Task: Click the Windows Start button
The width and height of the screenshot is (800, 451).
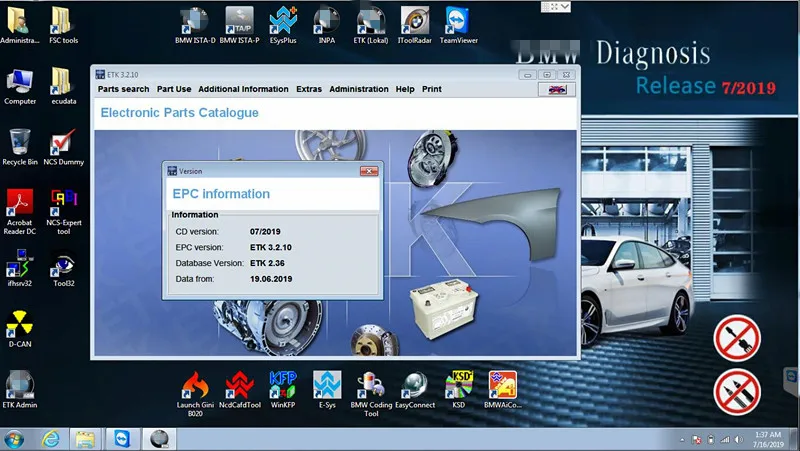Action: point(14,439)
